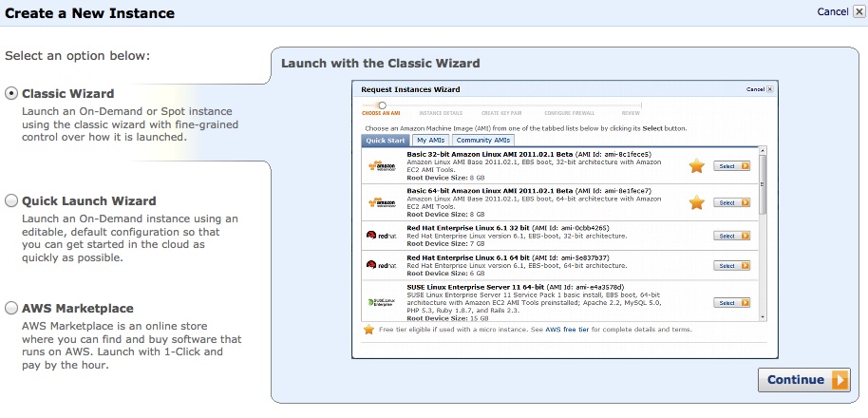Open the Quick Start tab in the preview
Screen dimensions: 868x418
[x=386, y=140]
